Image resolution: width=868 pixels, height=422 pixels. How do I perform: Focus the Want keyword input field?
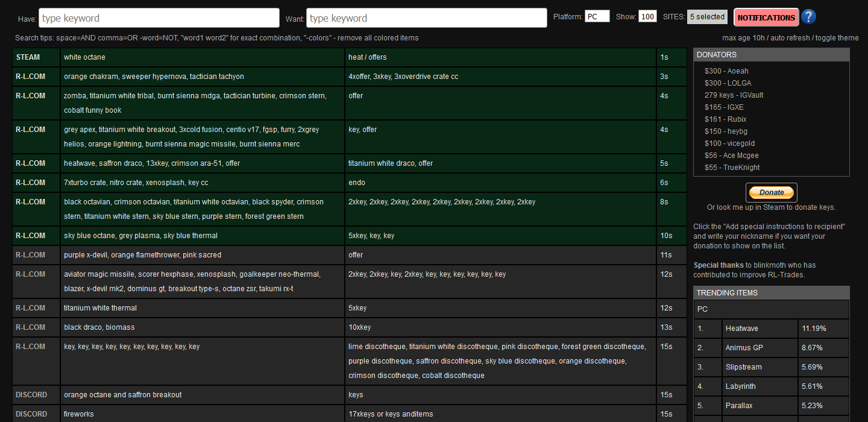coord(427,18)
